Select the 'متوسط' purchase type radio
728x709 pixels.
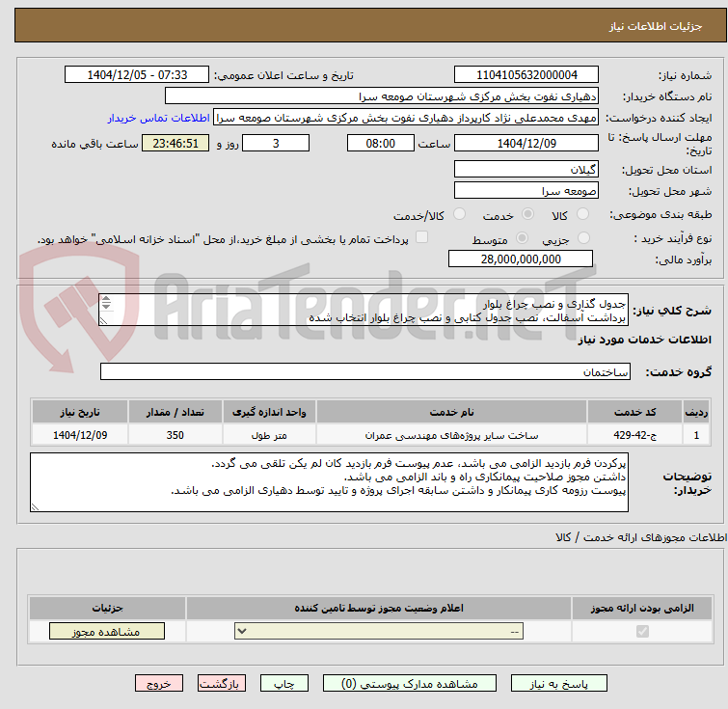tap(522, 238)
